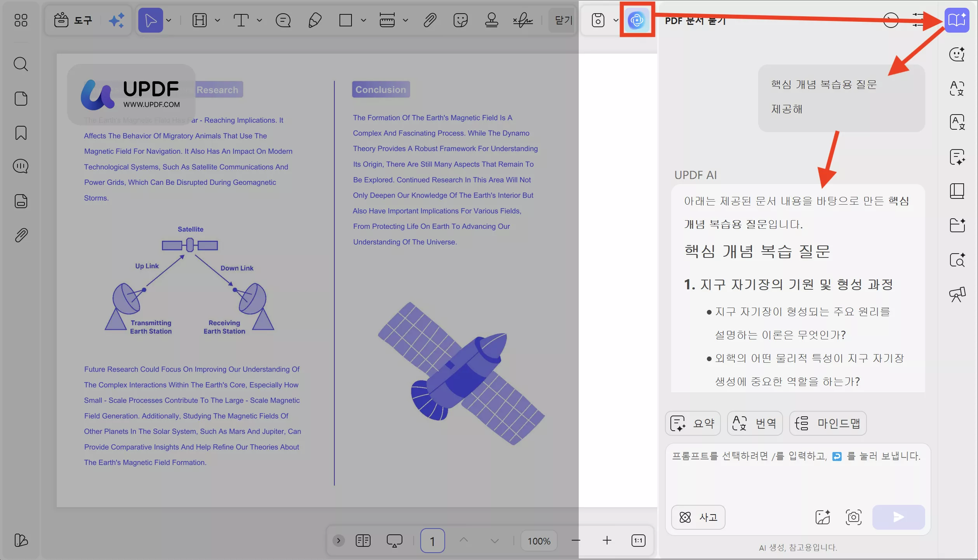The width and height of the screenshot is (978, 560).
Task: Open the translate panel from the right sidebar
Action: click(957, 89)
